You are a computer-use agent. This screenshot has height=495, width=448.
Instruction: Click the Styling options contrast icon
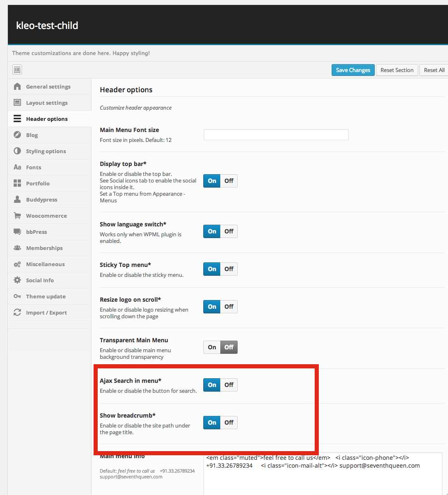[17, 151]
